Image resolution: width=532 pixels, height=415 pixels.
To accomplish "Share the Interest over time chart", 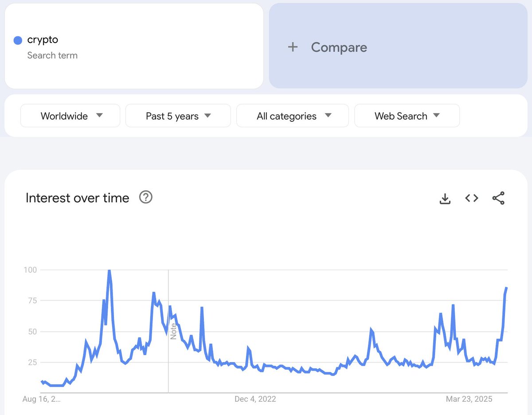I will tap(498, 198).
